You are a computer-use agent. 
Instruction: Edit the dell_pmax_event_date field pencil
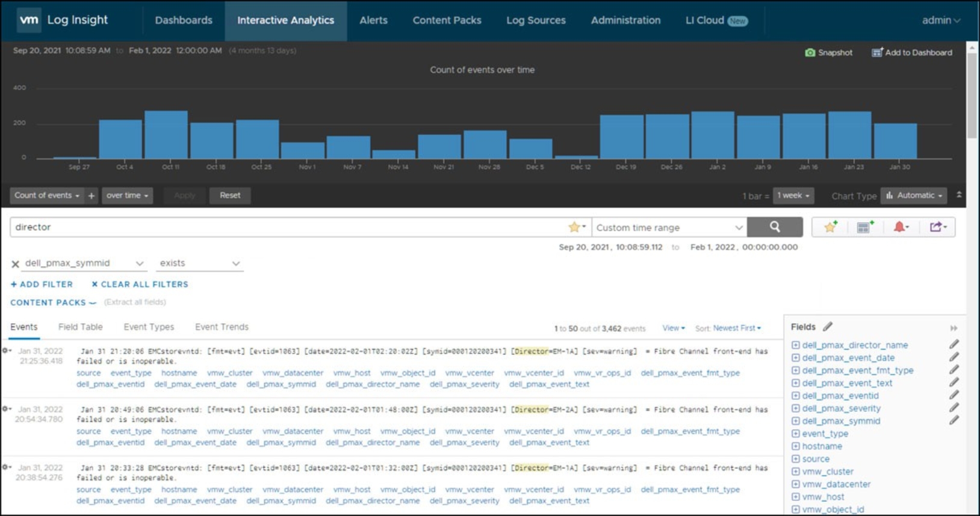(x=954, y=357)
